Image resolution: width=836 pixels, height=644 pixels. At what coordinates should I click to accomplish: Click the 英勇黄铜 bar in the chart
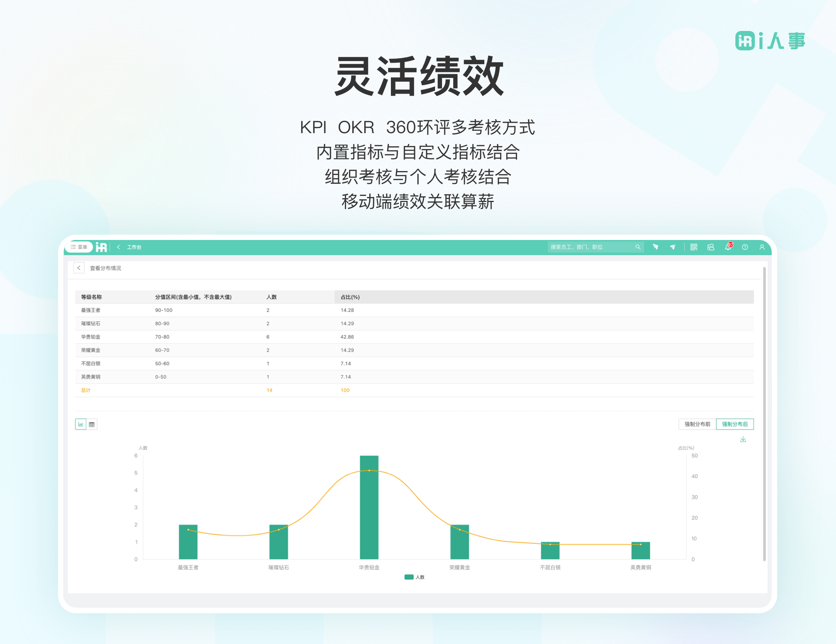tap(641, 550)
